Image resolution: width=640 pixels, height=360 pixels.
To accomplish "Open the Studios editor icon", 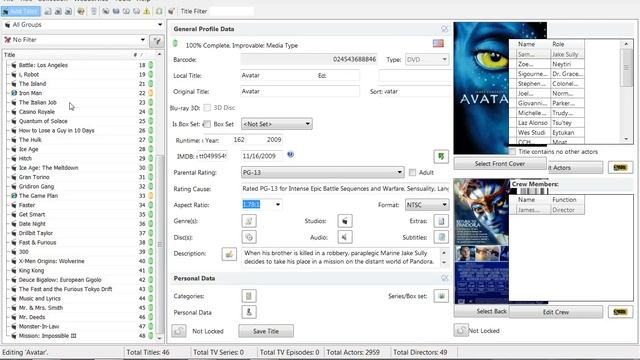I will tap(345, 221).
